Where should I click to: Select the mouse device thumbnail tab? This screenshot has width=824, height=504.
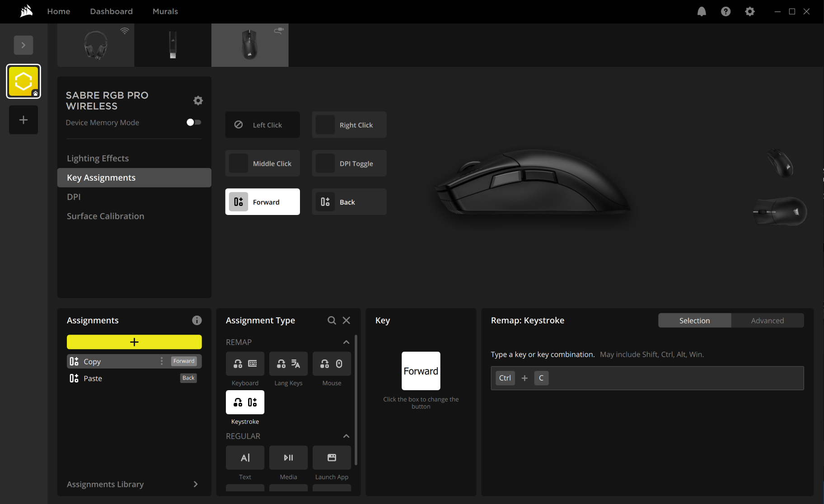250,45
